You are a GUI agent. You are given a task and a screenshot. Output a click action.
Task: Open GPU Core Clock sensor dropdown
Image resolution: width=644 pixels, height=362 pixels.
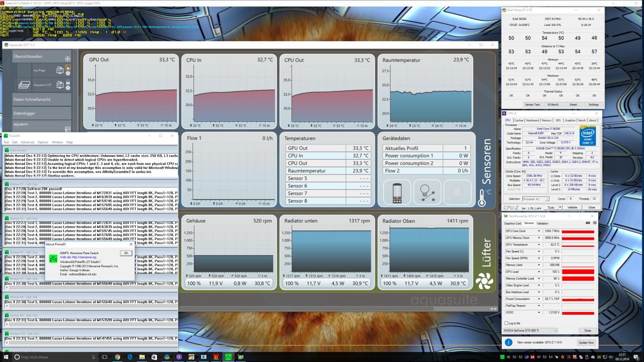click(x=538, y=231)
